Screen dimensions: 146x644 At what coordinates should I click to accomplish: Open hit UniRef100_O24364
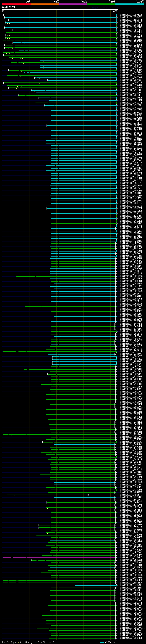click(x=131, y=45)
